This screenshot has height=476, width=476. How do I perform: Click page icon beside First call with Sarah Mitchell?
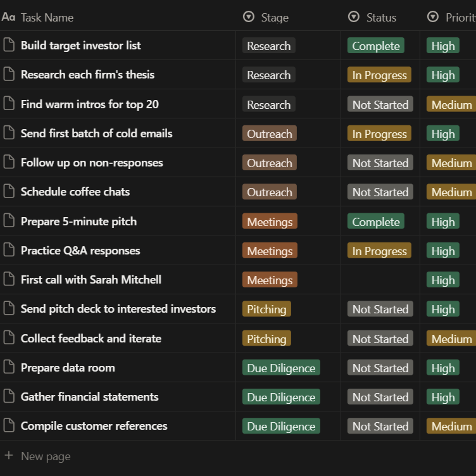[9, 279]
